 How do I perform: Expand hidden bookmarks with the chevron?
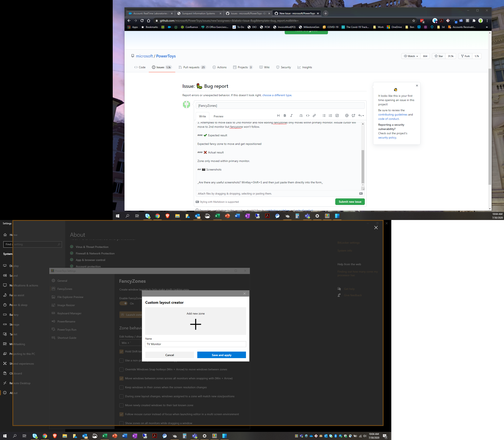[x=486, y=27]
